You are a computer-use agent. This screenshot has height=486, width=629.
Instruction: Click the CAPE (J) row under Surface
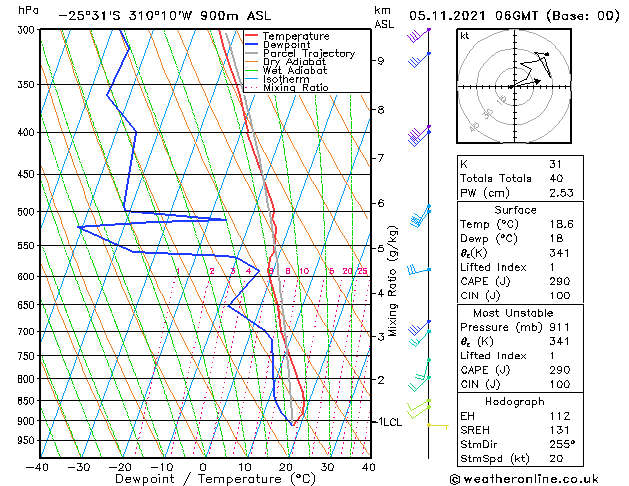click(x=520, y=281)
